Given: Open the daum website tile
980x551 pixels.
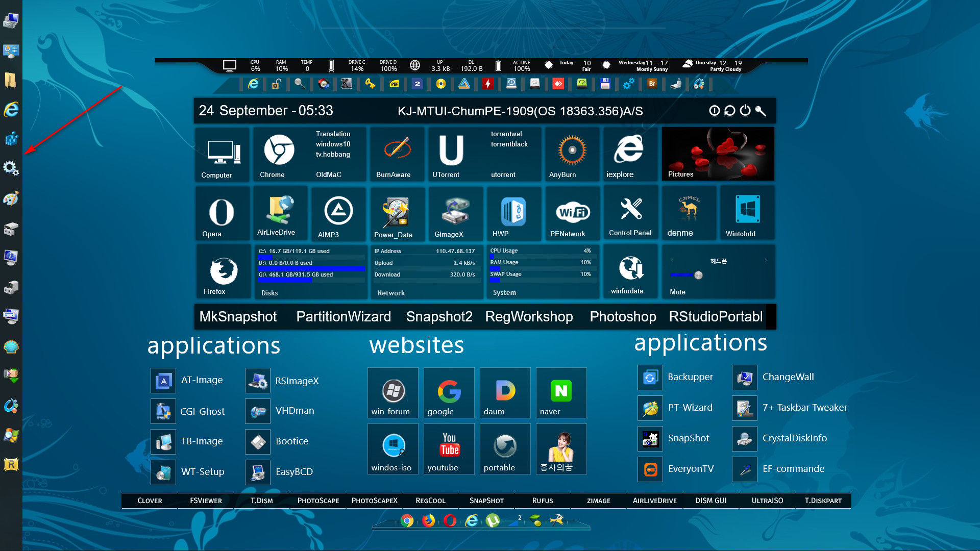Looking at the screenshot, I should (x=505, y=392).
